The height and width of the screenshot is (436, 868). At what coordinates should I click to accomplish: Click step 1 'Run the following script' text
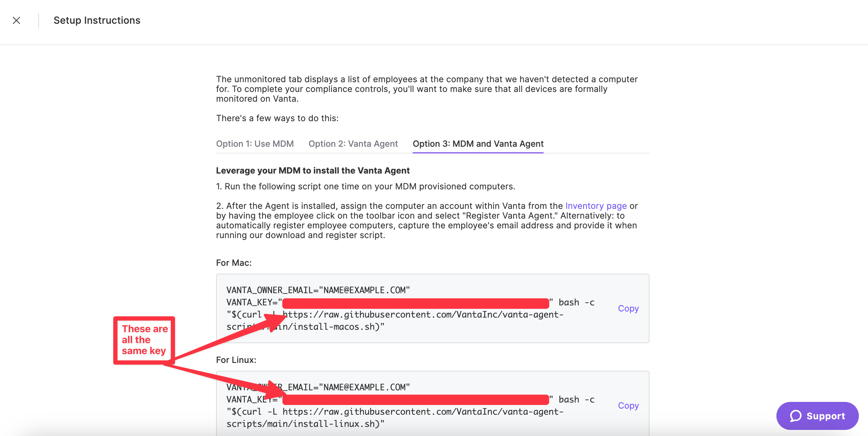[365, 186]
